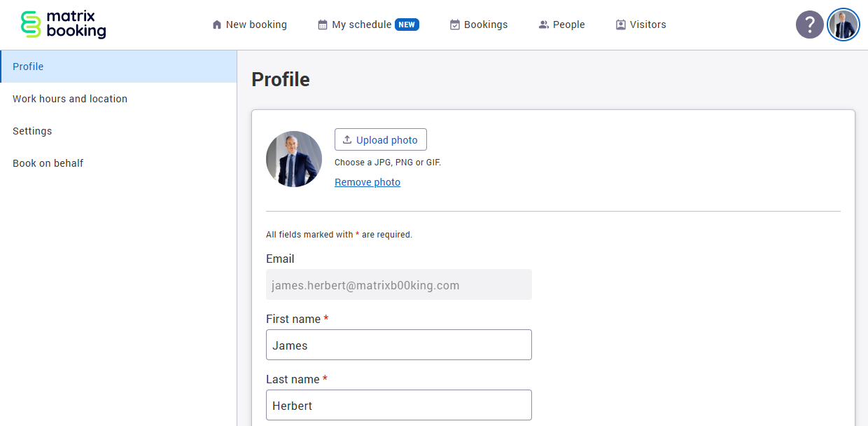Click the Matrix Booking logo

coord(64,25)
